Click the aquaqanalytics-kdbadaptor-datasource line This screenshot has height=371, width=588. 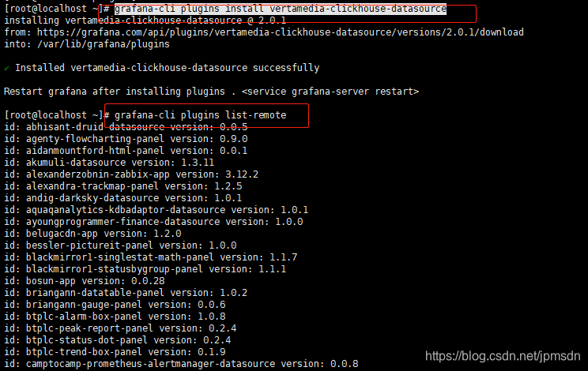pos(156,210)
